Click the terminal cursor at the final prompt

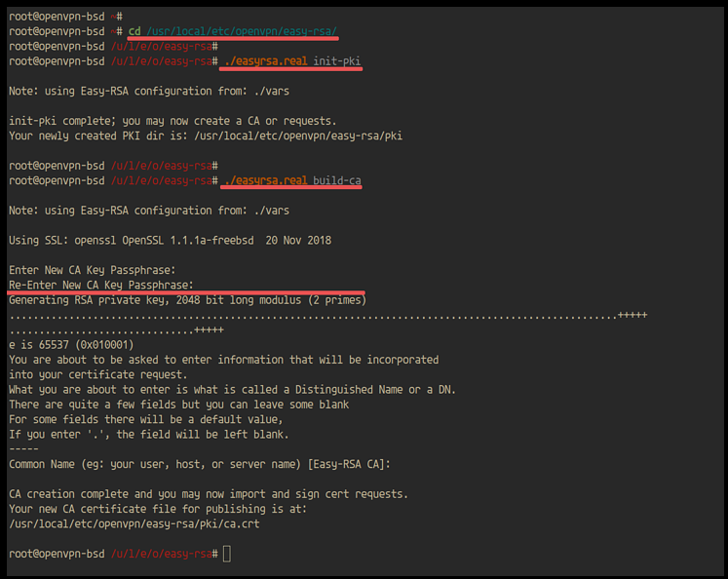click(x=227, y=554)
